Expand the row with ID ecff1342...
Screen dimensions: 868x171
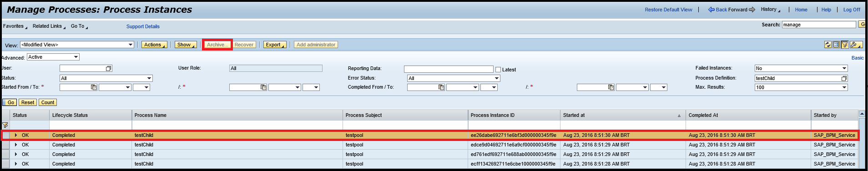pyautogui.click(x=16, y=164)
